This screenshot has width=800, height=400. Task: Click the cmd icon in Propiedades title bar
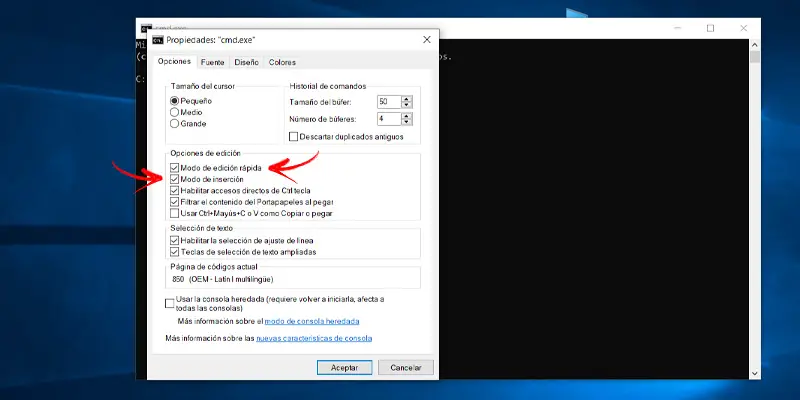click(158, 40)
